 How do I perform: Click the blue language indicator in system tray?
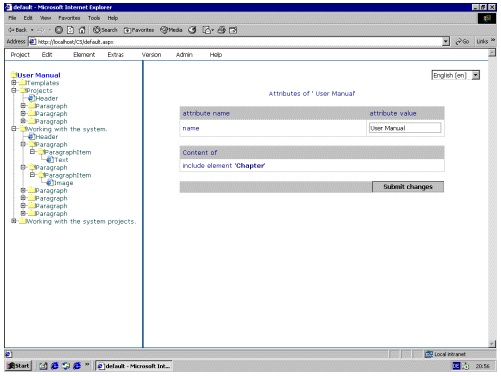click(x=456, y=366)
